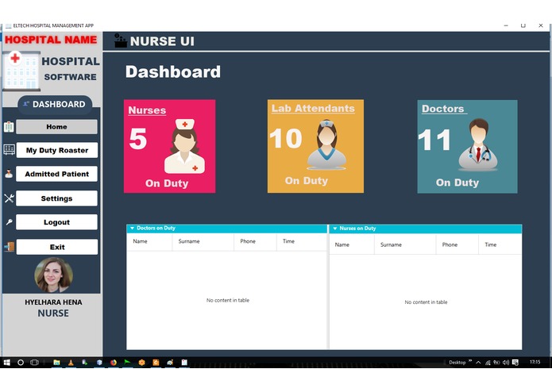
Task: Open the Settings page
Action: [x=56, y=198]
